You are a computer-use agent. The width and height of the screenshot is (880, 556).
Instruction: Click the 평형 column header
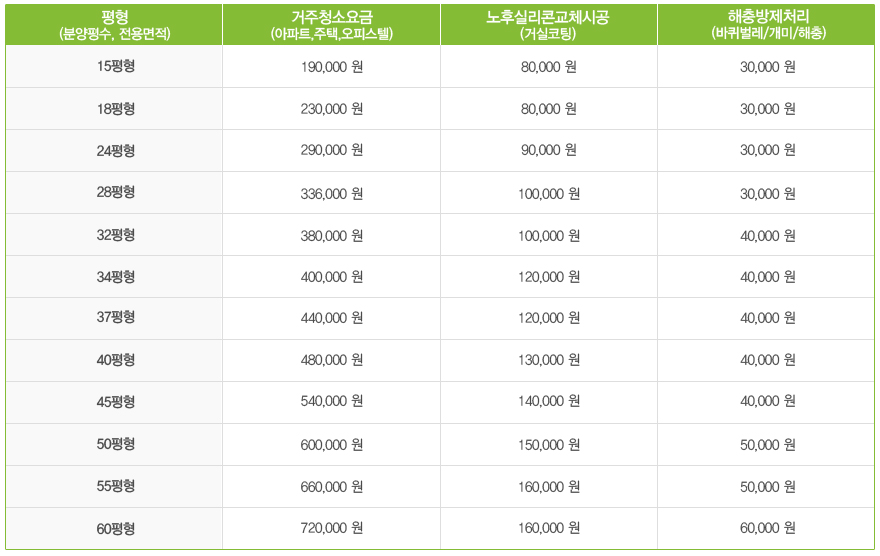pos(114,25)
